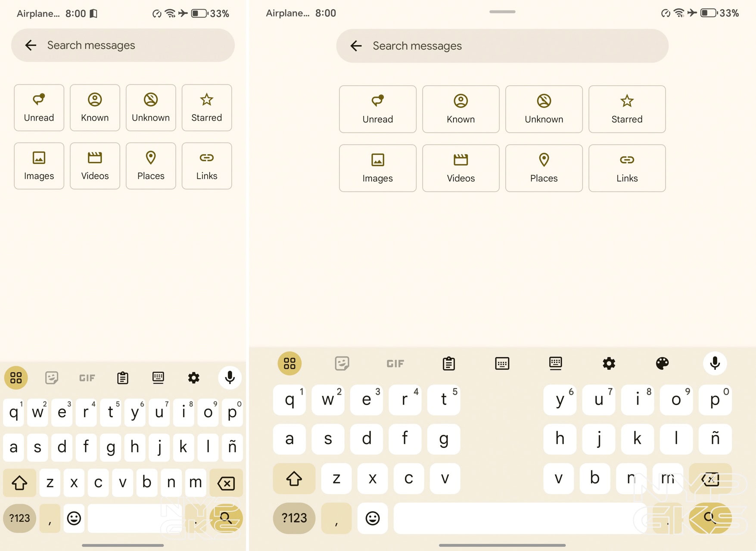Tap the Links filter in right pane
Screen dimensions: 756x551
pyautogui.click(x=627, y=168)
